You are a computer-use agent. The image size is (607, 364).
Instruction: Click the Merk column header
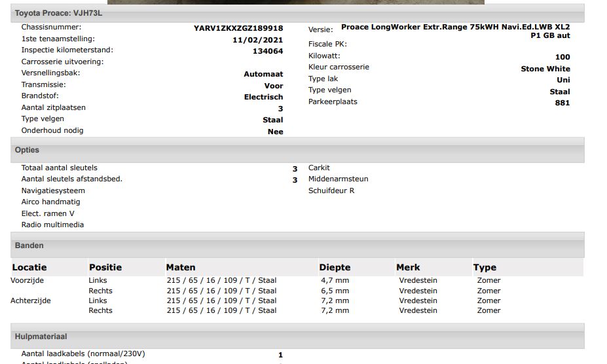pos(407,267)
